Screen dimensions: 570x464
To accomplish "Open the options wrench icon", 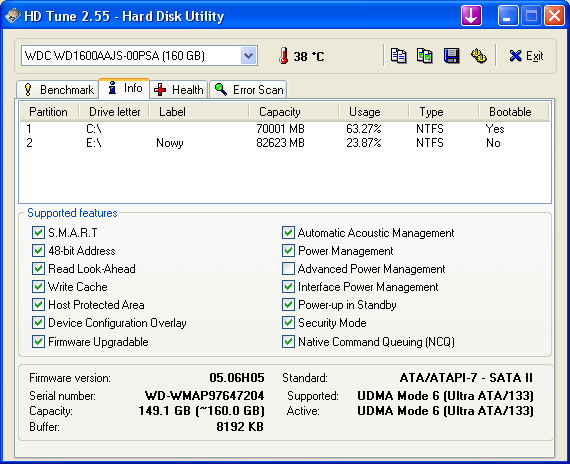I will point(479,56).
